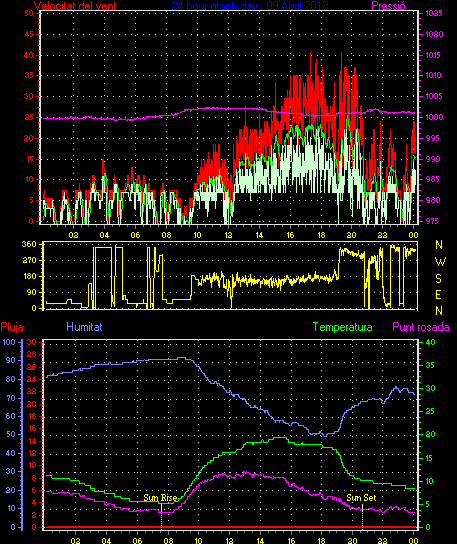Click the 270 wind direction axis value
The image size is (457, 544).
[x=29, y=260]
